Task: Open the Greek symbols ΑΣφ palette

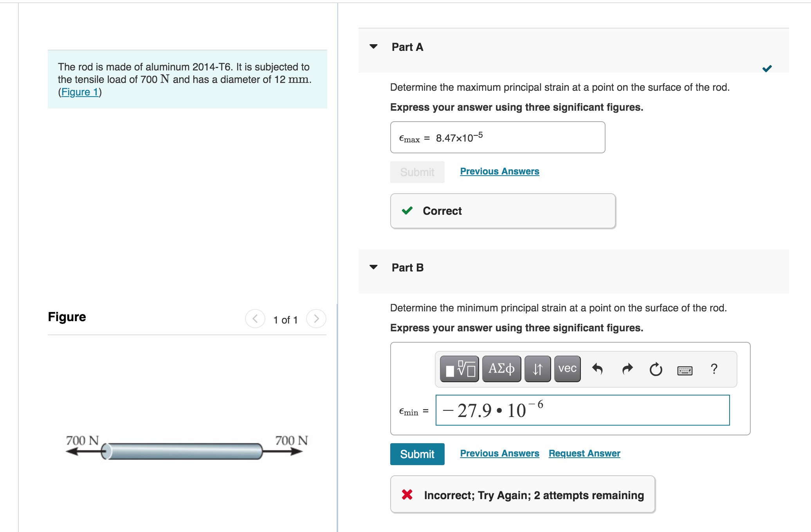Action: point(501,368)
